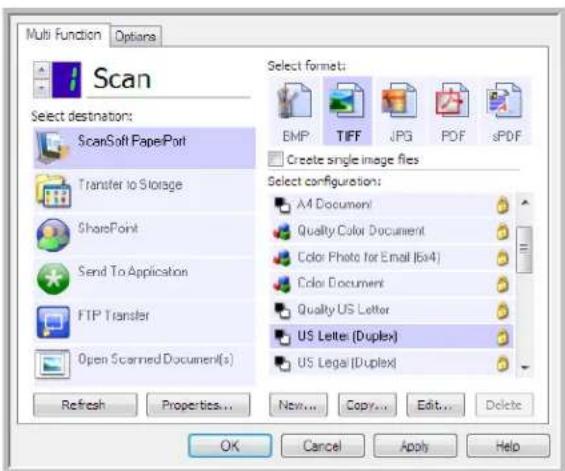Click the Quality US Letter mode icon

(282, 310)
